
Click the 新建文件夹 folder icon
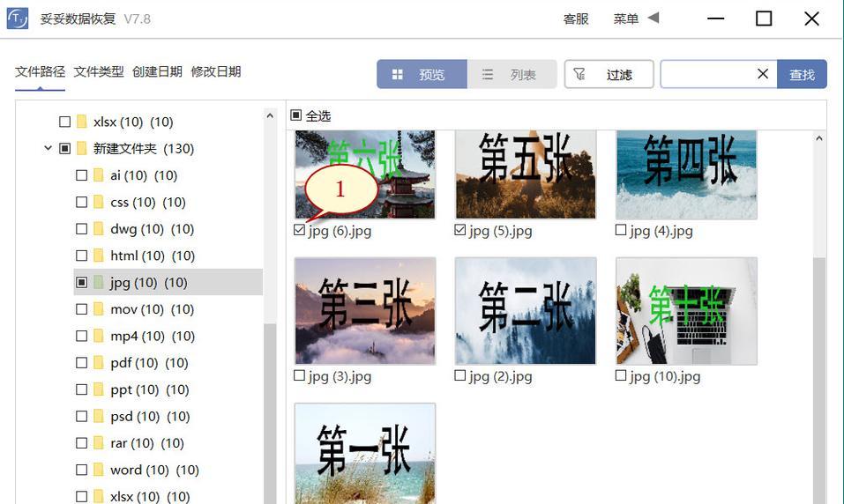click(x=82, y=148)
